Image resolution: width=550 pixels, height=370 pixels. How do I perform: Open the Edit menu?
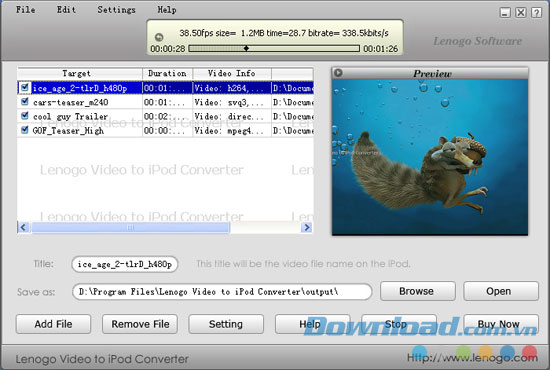click(66, 10)
